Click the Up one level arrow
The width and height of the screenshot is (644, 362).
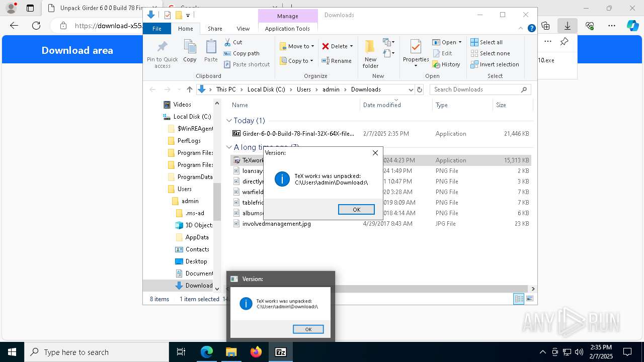tap(189, 89)
